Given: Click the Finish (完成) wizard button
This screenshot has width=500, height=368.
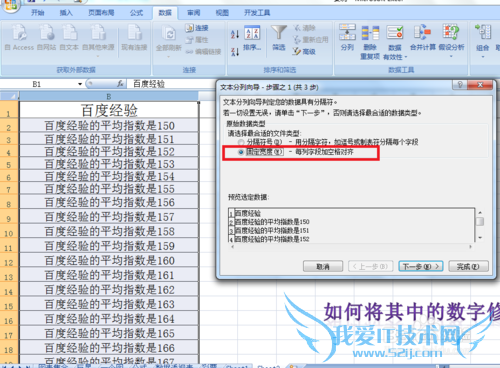Looking at the screenshot, I should click(468, 267).
